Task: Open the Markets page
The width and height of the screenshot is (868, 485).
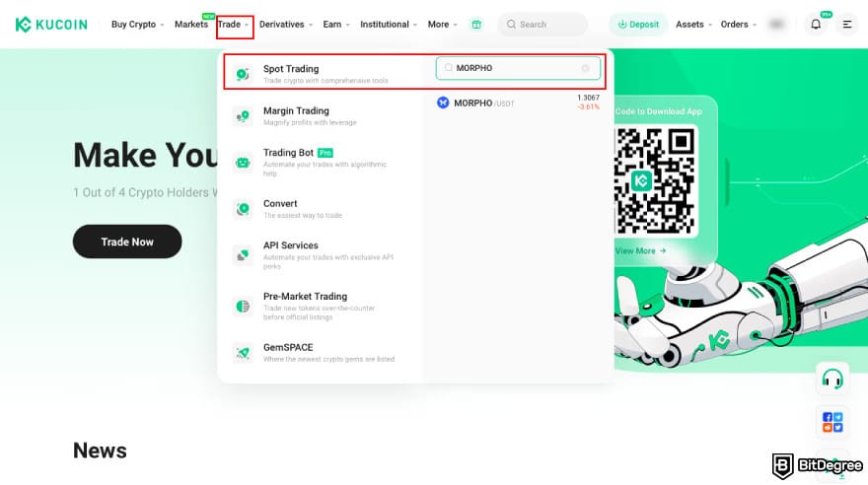Action: click(x=191, y=25)
